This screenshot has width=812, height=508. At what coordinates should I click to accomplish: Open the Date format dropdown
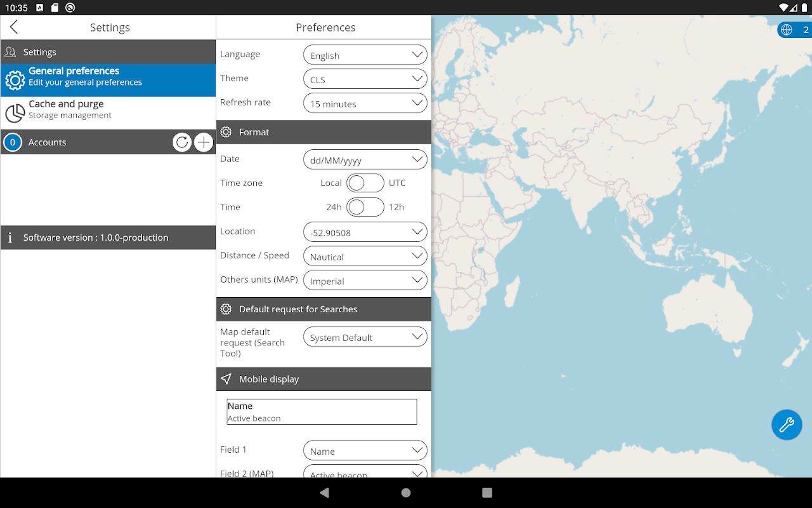pos(365,160)
